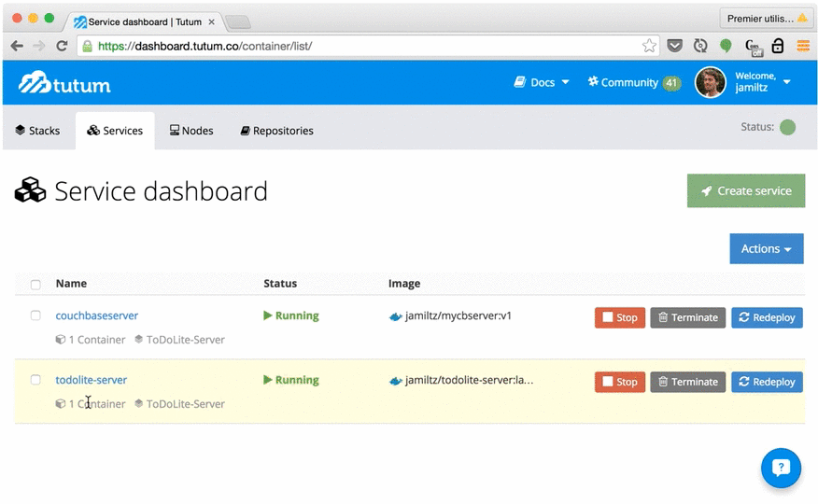
Task: Go to the Repositories tab
Action: [277, 131]
